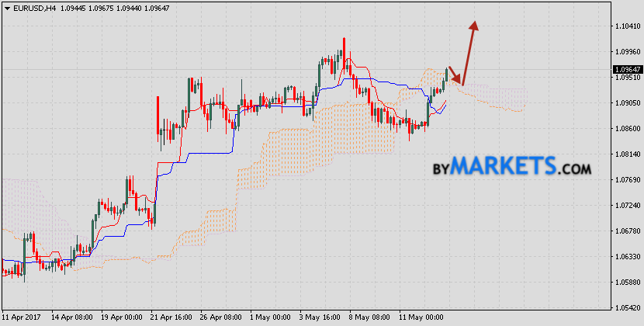Click the 11 Apr 2017 date label
This screenshot has width=644, height=326.
click(22, 317)
